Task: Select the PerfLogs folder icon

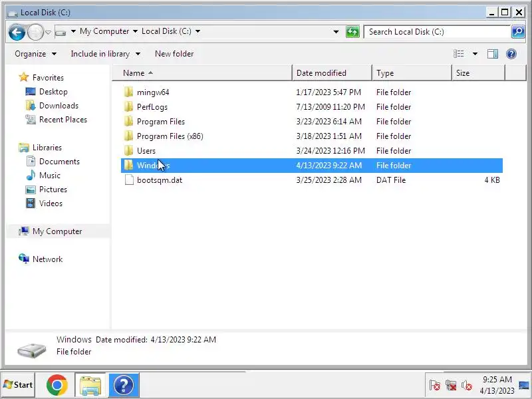Action: [128, 106]
